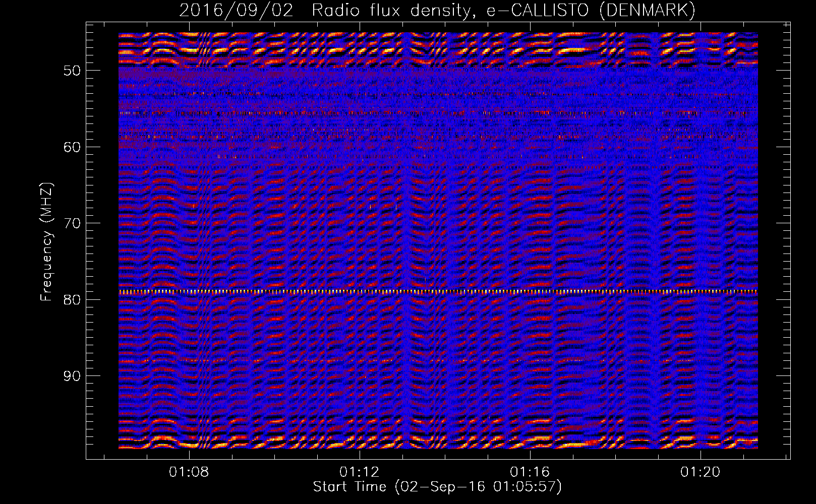The width and height of the screenshot is (816, 504).
Task: Click the 90 MHz frequency tick label
Action: [x=72, y=376]
